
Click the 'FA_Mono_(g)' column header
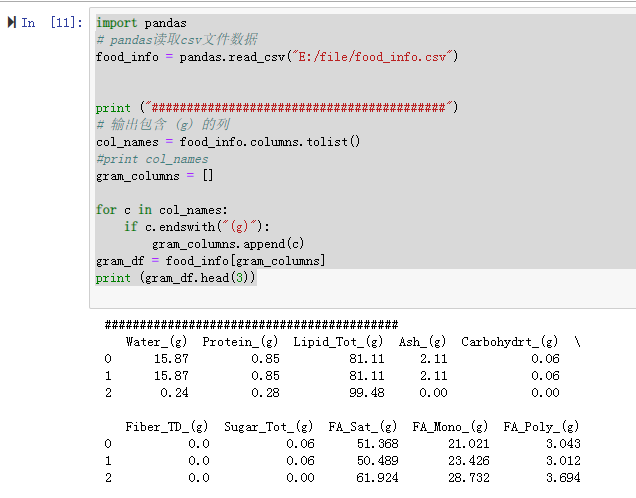coord(450,427)
